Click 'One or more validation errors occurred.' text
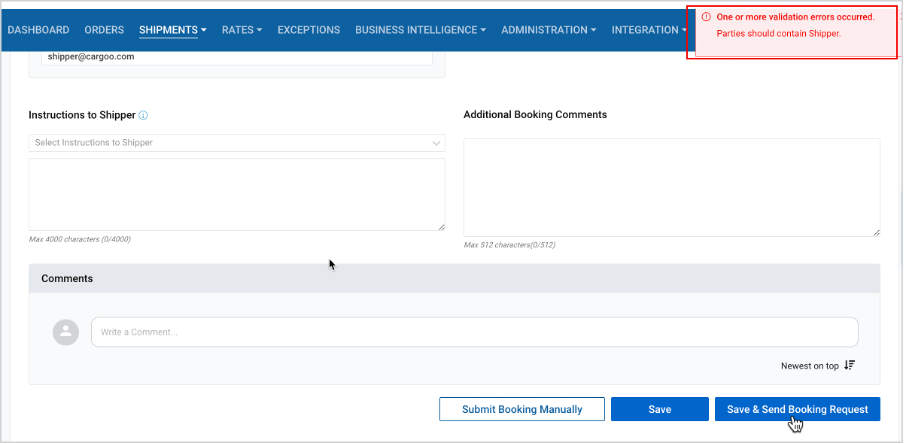 pyautogui.click(x=796, y=17)
